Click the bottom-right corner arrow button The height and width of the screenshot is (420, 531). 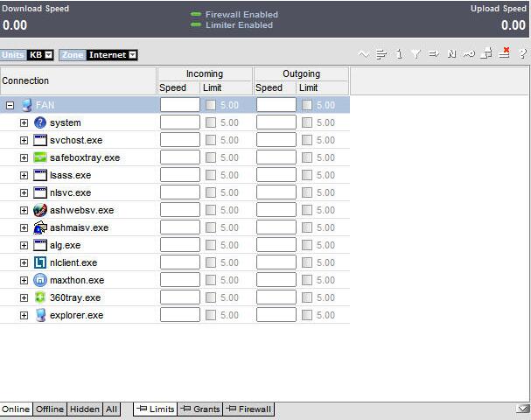(x=523, y=409)
